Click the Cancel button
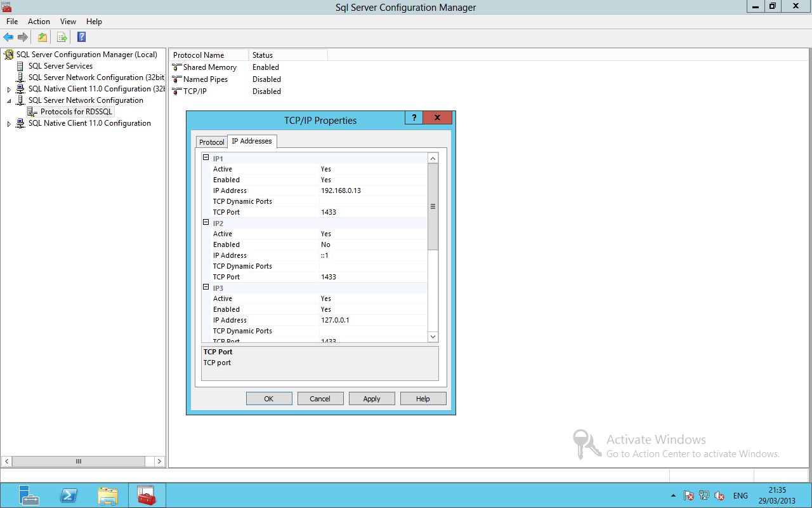Screen dimensions: 812x508 tap(320, 399)
